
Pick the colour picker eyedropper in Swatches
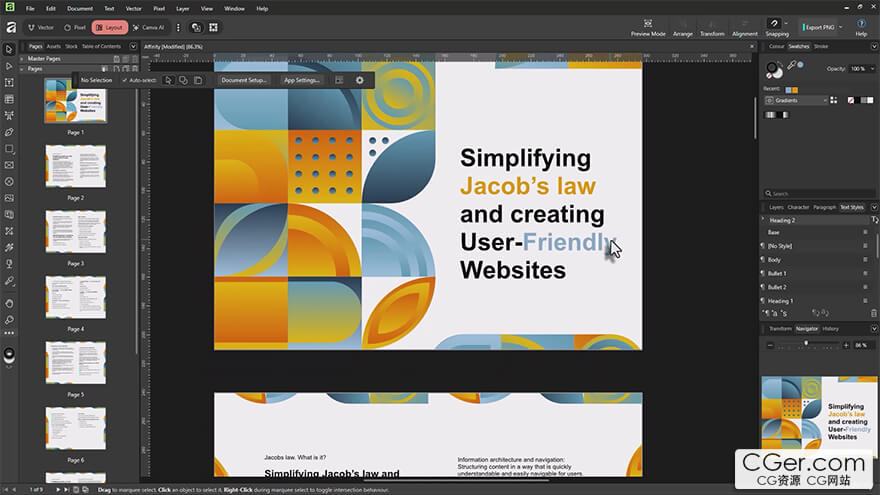coord(791,66)
